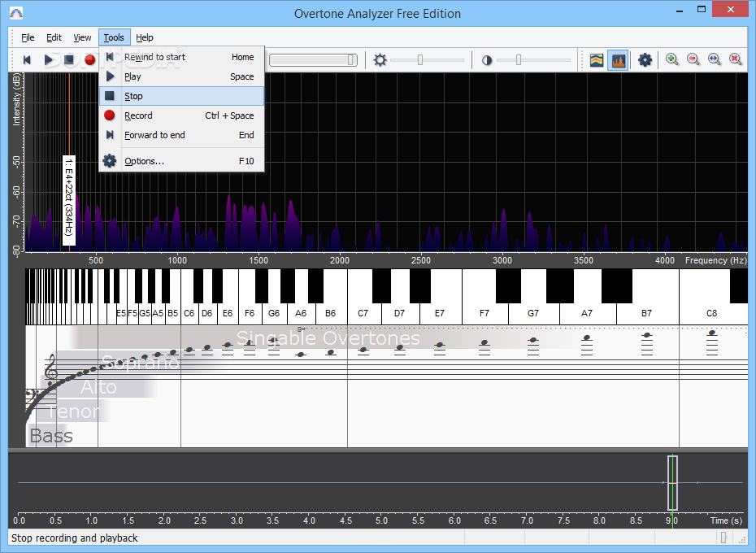Click the forward icon beside Forward to end

click(110, 135)
